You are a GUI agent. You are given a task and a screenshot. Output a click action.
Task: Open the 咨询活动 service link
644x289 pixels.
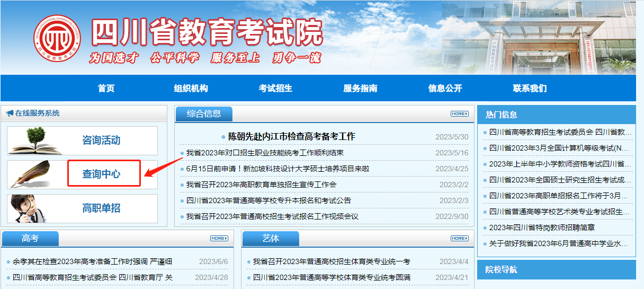pyautogui.click(x=101, y=141)
